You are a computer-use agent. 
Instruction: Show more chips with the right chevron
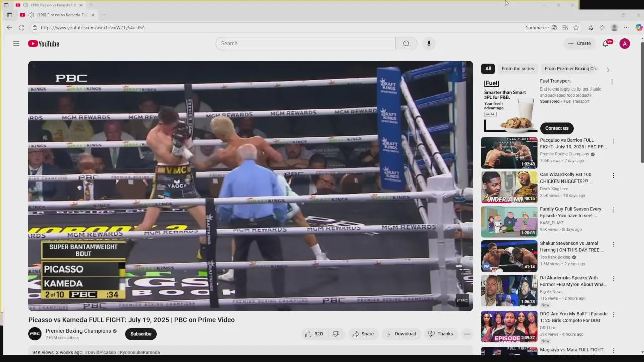pos(608,69)
